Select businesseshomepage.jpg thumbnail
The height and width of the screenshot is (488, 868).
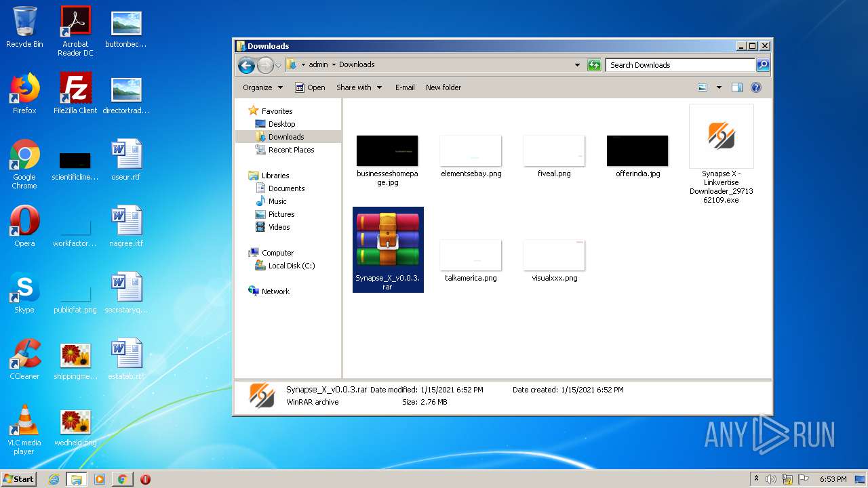[x=387, y=160]
